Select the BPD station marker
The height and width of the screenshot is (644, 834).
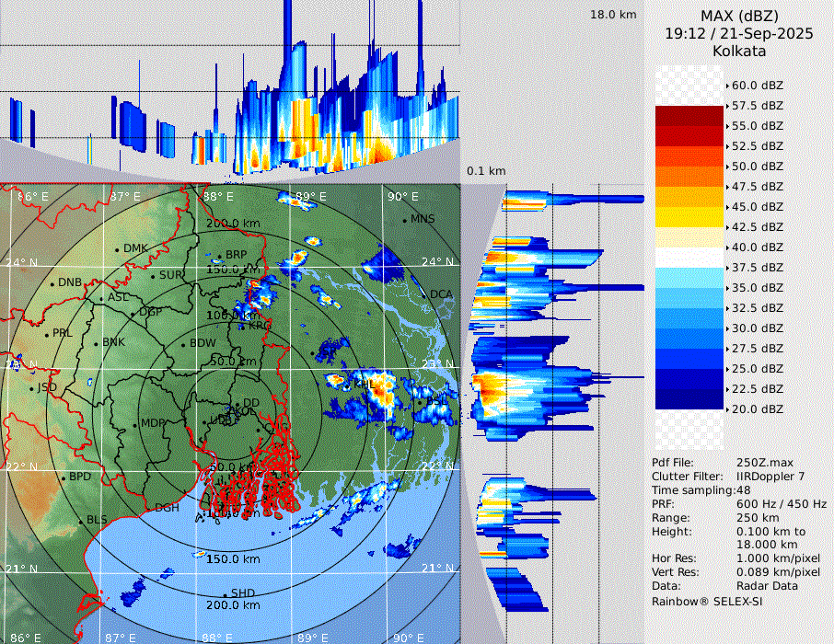coord(63,477)
